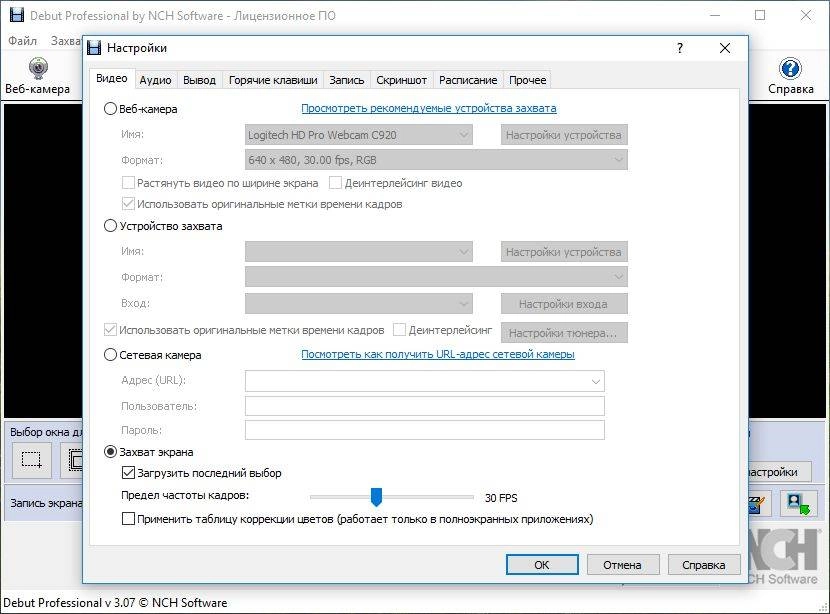Toggle webcam Использовать оригинальные метки времени кадров
Screen dimensions: 830x614
point(128,204)
